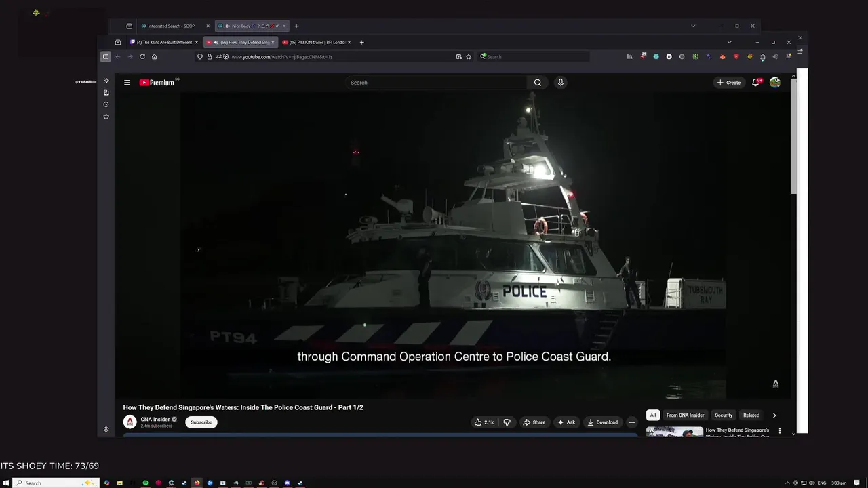Click the YouTube URL address bar

(x=332, y=57)
